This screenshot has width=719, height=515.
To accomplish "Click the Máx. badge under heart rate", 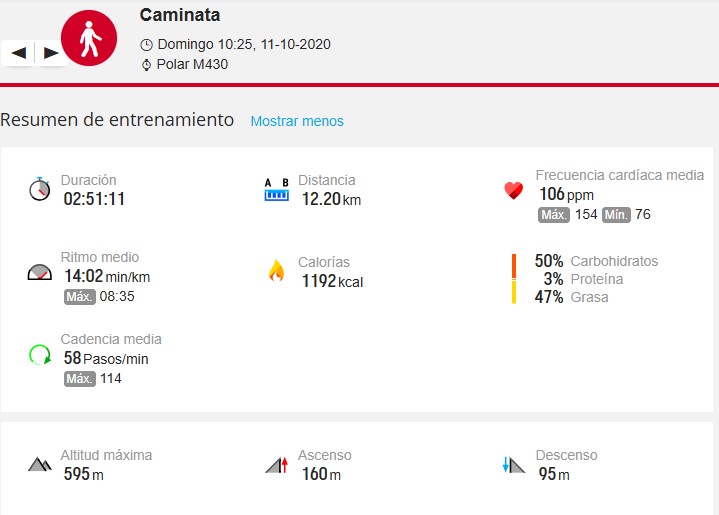I will coord(554,215).
